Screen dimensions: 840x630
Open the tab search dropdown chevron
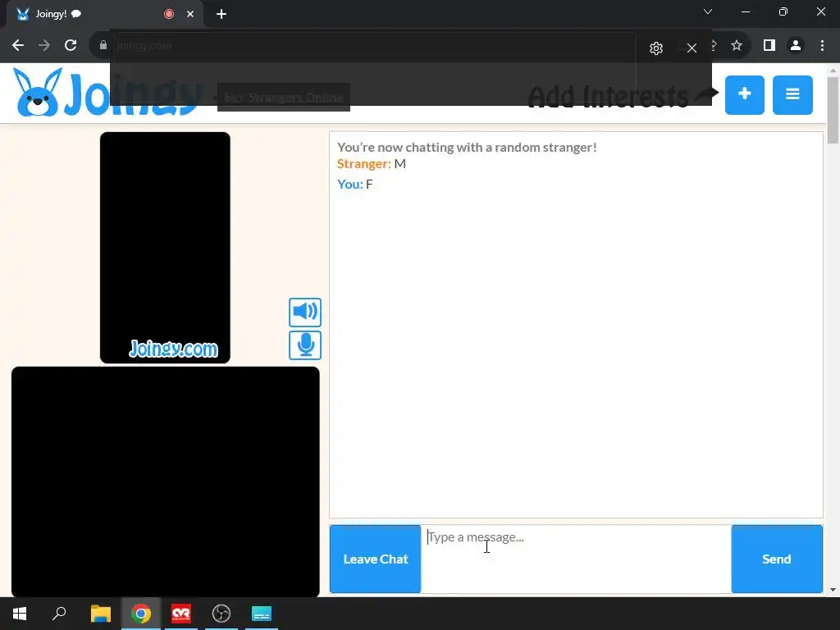point(708,11)
